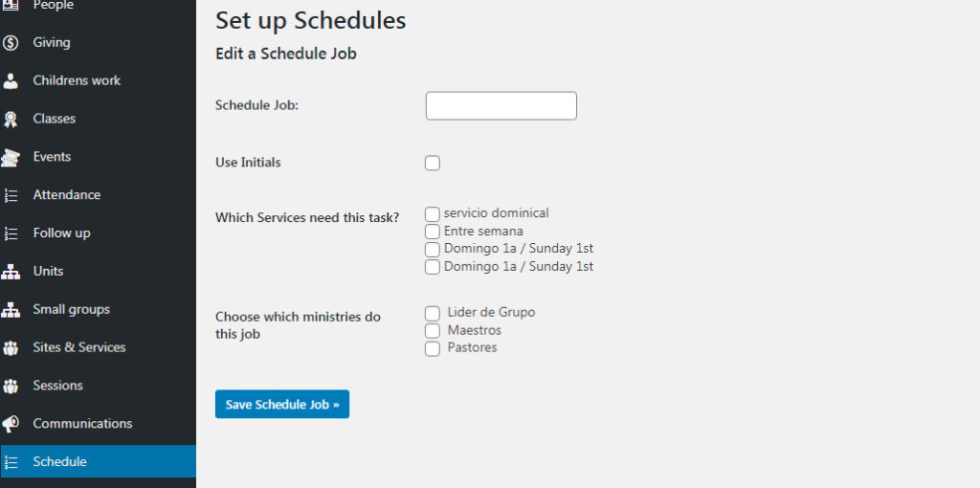Screen dimensions: 980x488
Task: Click the Communications megaphone icon
Action: point(11,424)
